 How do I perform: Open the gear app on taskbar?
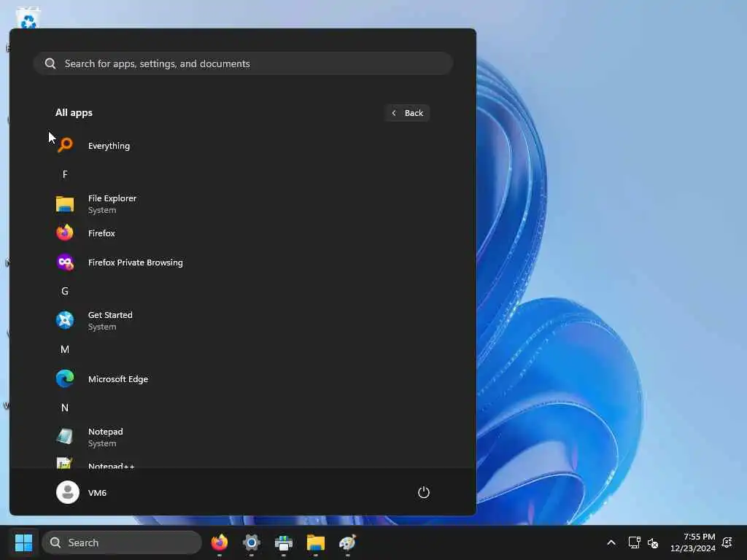coord(252,542)
